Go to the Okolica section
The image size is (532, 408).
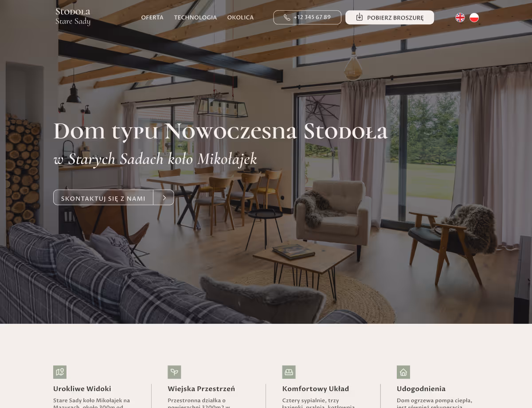(241, 18)
